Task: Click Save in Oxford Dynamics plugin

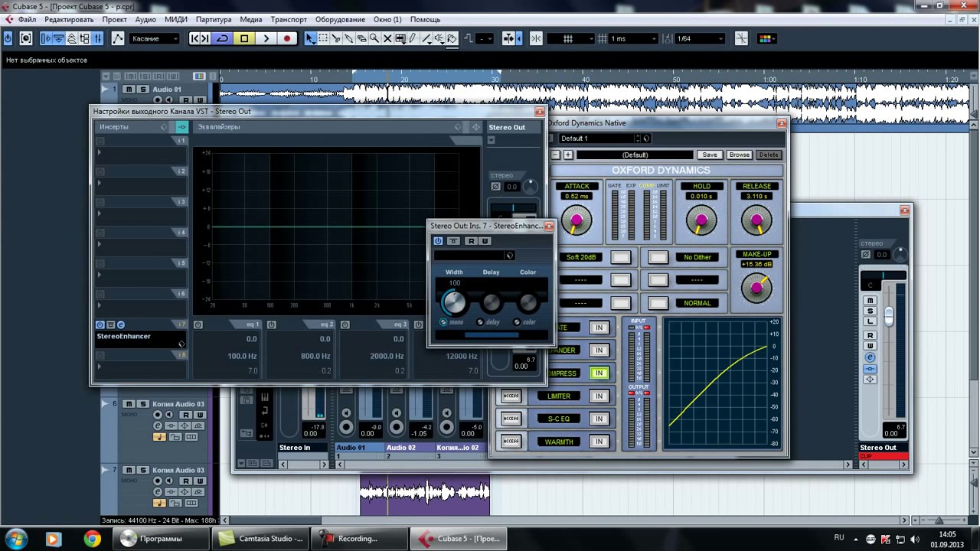Action: [710, 155]
